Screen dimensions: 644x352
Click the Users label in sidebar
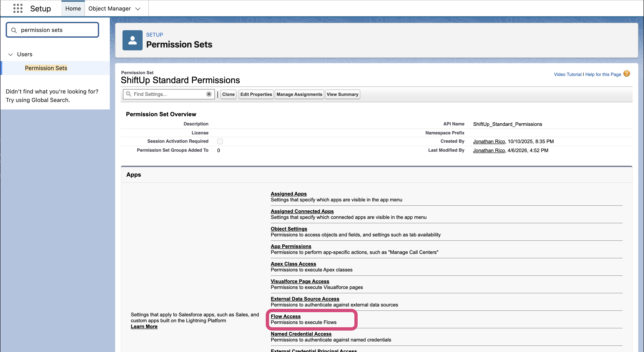click(24, 54)
